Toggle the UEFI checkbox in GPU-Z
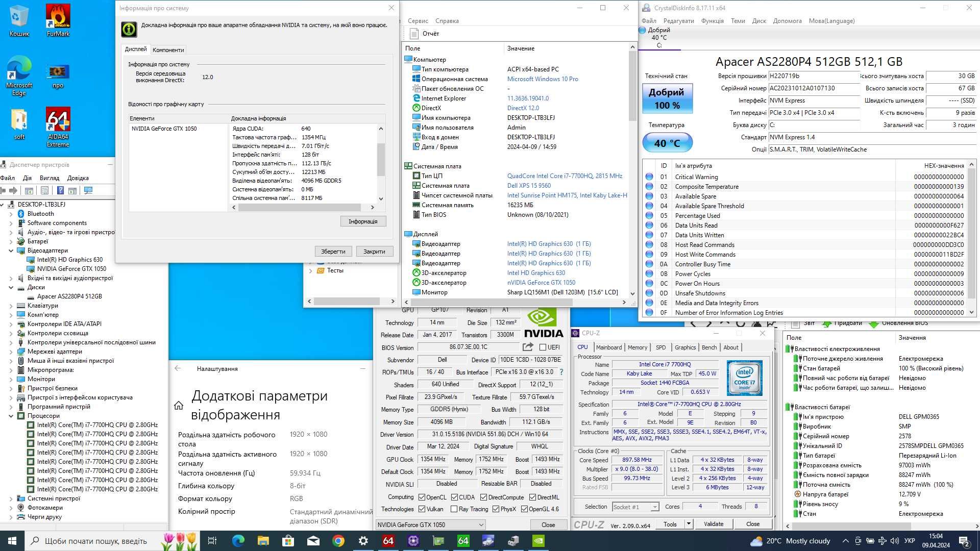Image resolution: width=980 pixels, height=551 pixels. click(x=543, y=347)
